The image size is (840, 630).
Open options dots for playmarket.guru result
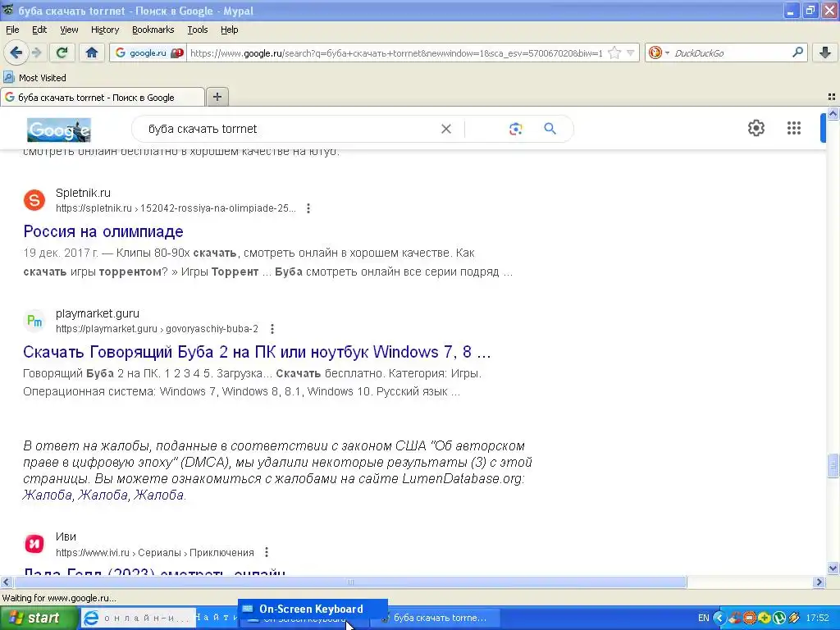click(272, 328)
